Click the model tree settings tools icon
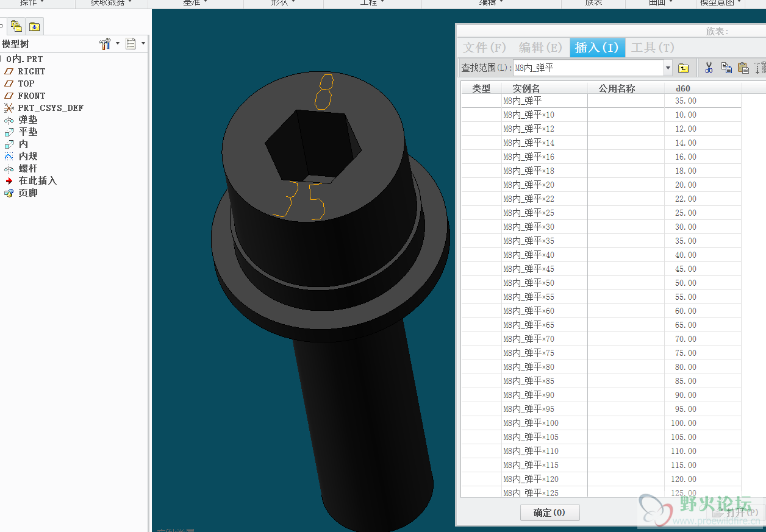Image resolution: width=766 pixels, height=532 pixels. pyautogui.click(x=104, y=44)
